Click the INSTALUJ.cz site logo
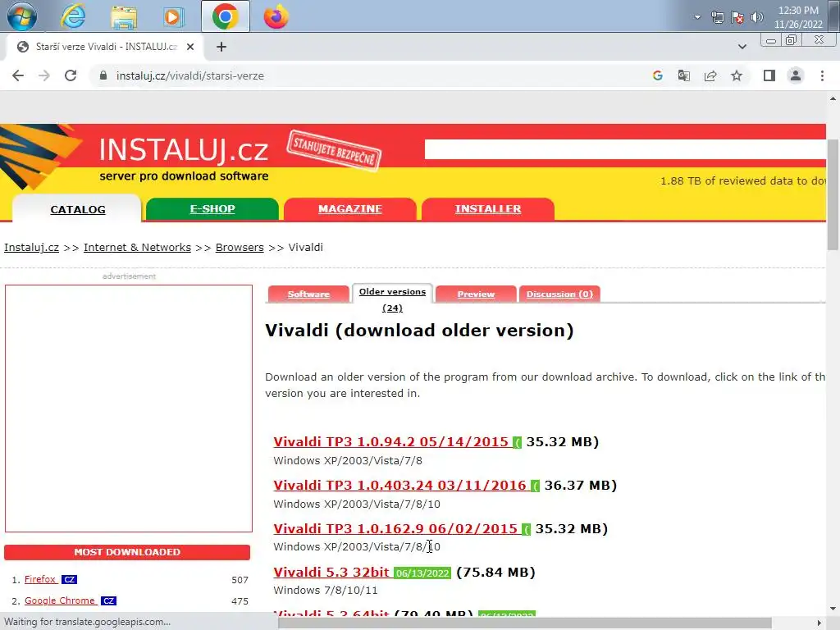This screenshot has width=840, height=630. pyautogui.click(x=183, y=149)
